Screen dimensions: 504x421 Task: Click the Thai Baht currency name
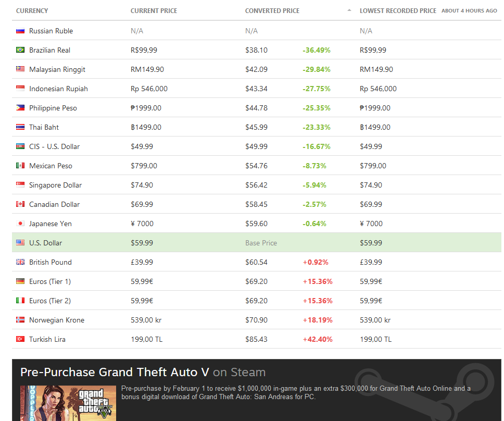[x=44, y=127]
